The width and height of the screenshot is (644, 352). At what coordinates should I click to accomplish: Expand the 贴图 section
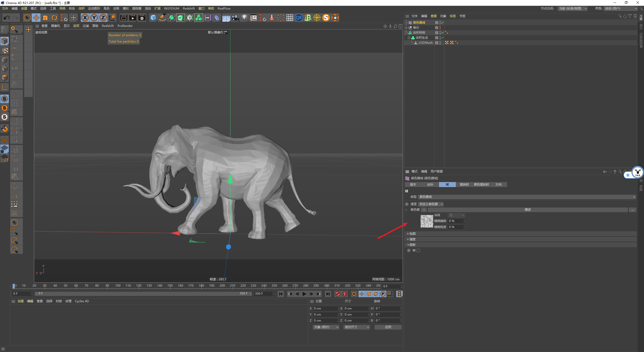[x=412, y=234]
